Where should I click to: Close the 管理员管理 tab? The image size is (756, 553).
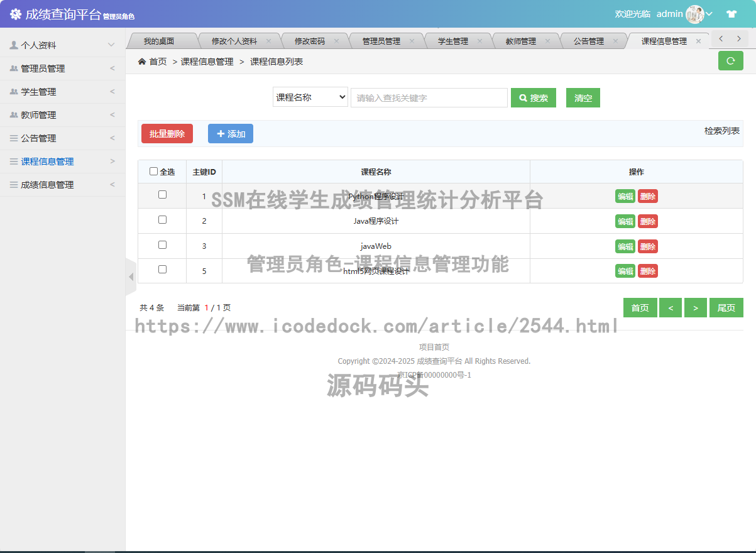(412, 41)
